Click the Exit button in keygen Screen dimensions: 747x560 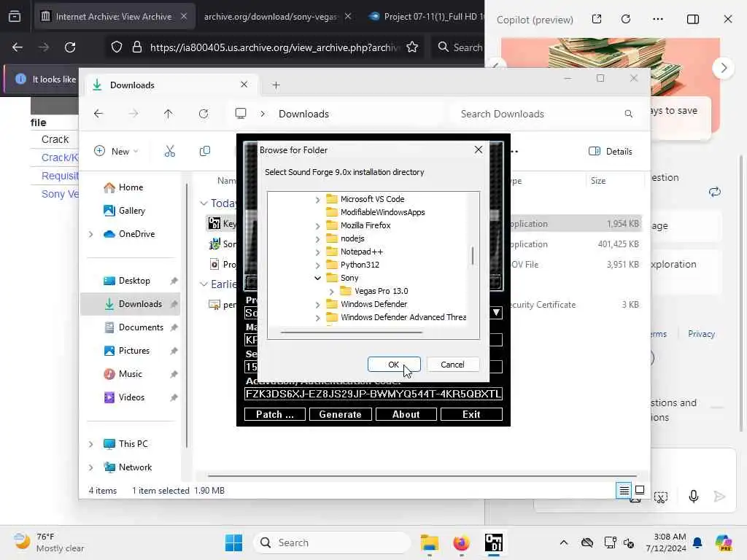click(x=471, y=414)
